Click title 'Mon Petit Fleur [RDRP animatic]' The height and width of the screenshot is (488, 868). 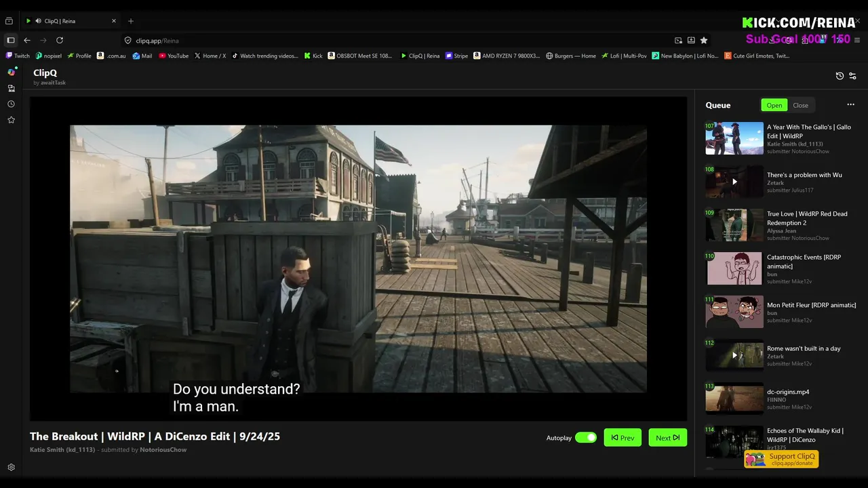811,305
